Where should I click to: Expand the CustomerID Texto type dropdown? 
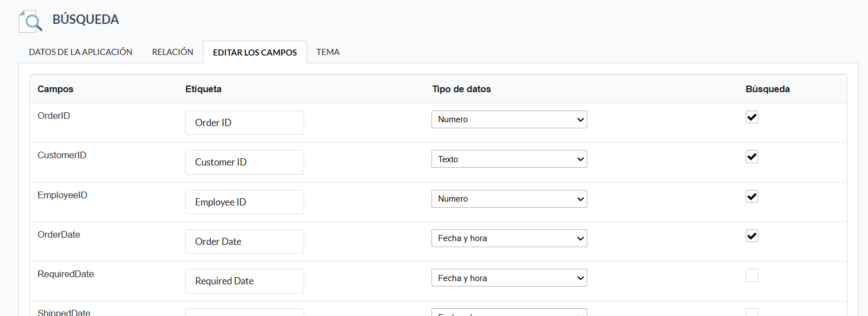(509, 159)
